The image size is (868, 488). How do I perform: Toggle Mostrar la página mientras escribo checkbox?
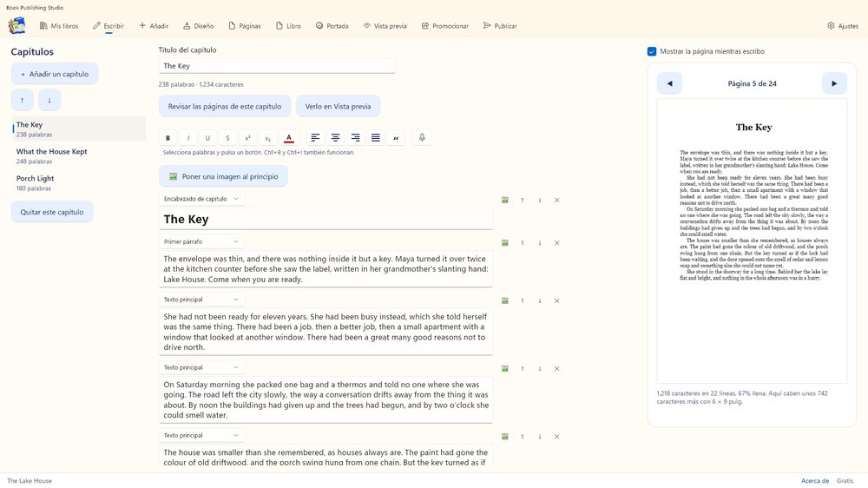(x=652, y=51)
